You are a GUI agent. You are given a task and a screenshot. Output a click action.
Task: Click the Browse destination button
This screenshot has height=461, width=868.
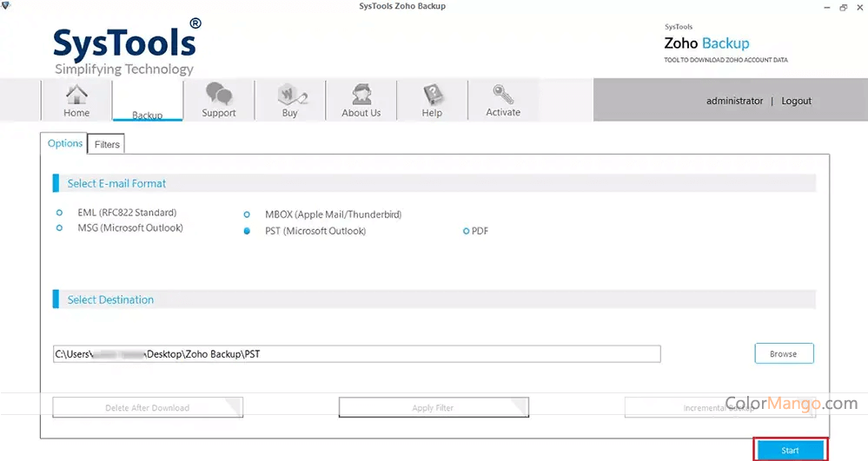(784, 353)
